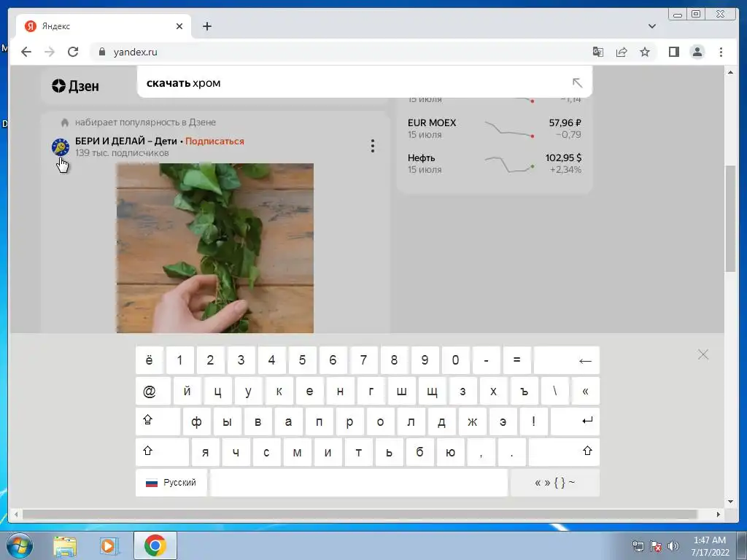The height and width of the screenshot is (560, 747).
Task: Switch to the « » { } ~ symbols layout
Action: pos(555,483)
